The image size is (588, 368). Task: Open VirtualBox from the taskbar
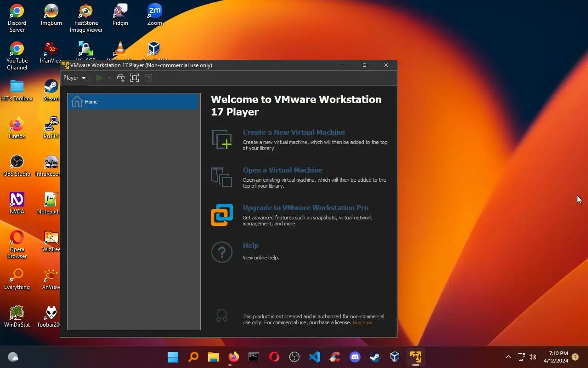[x=395, y=357]
